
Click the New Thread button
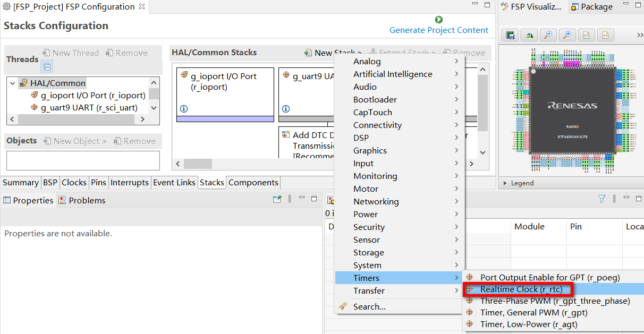(x=71, y=53)
